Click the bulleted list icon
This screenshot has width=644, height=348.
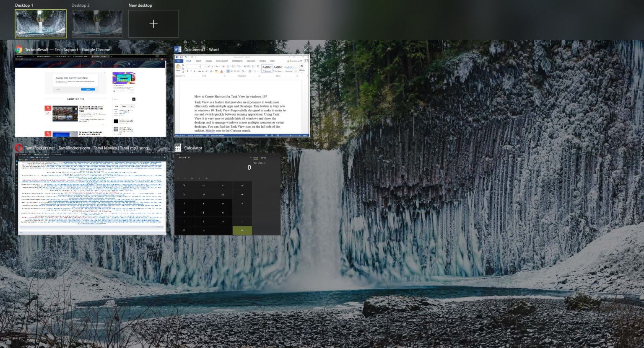(x=228, y=66)
